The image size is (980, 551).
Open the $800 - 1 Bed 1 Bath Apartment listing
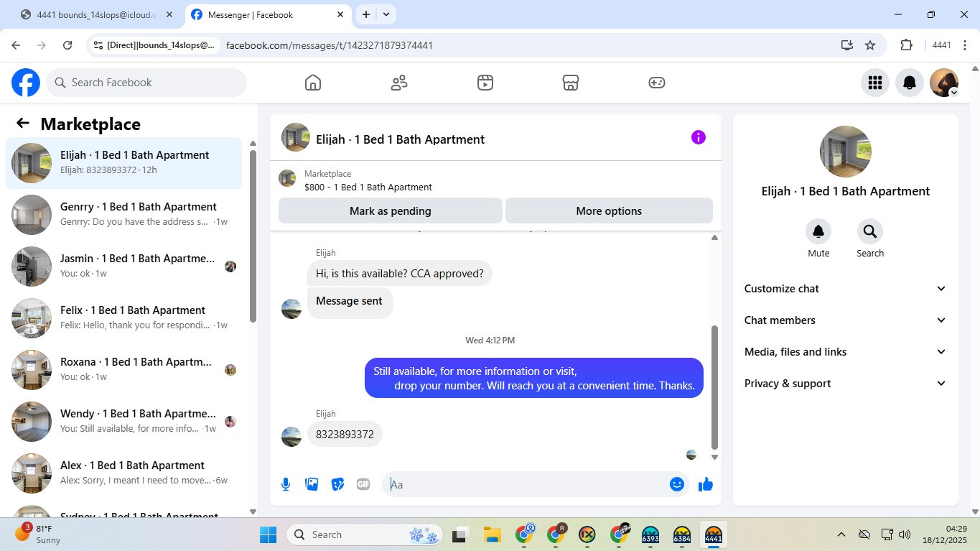click(368, 187)
